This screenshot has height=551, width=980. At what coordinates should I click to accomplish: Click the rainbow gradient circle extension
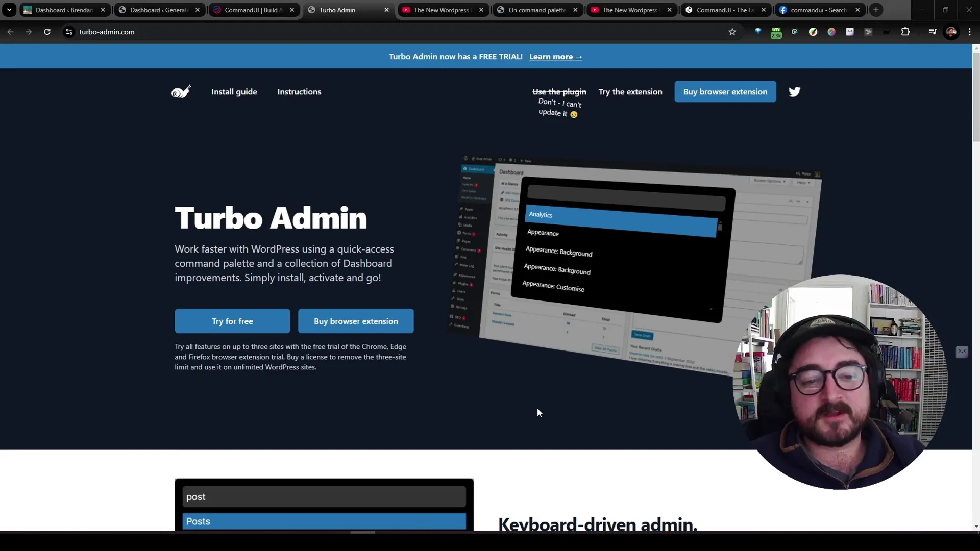click(x=831, y=32)
